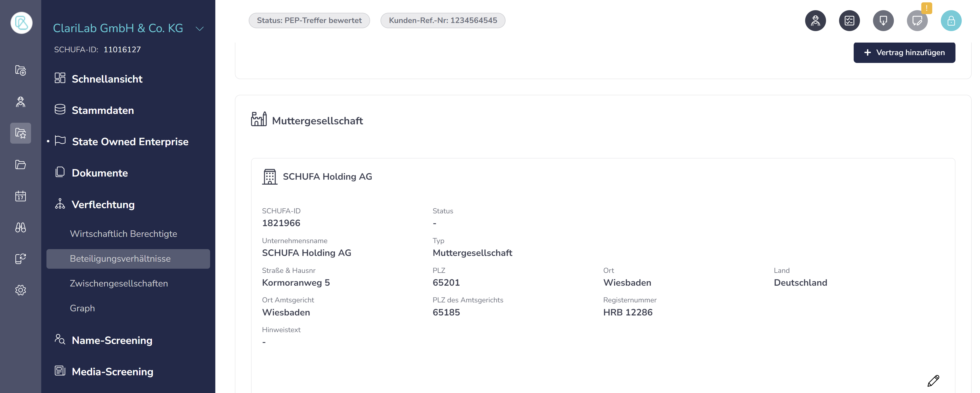Click the Stammdaten database icon

pos(60,110)
